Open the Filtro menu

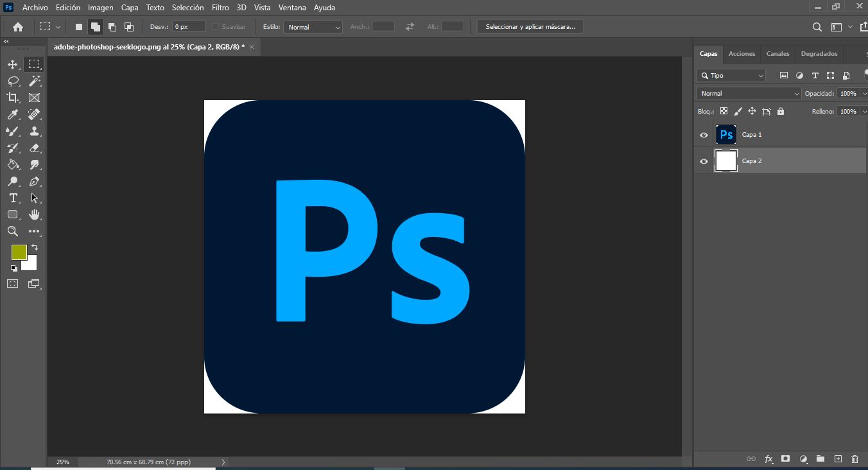(x=220, y=8)
